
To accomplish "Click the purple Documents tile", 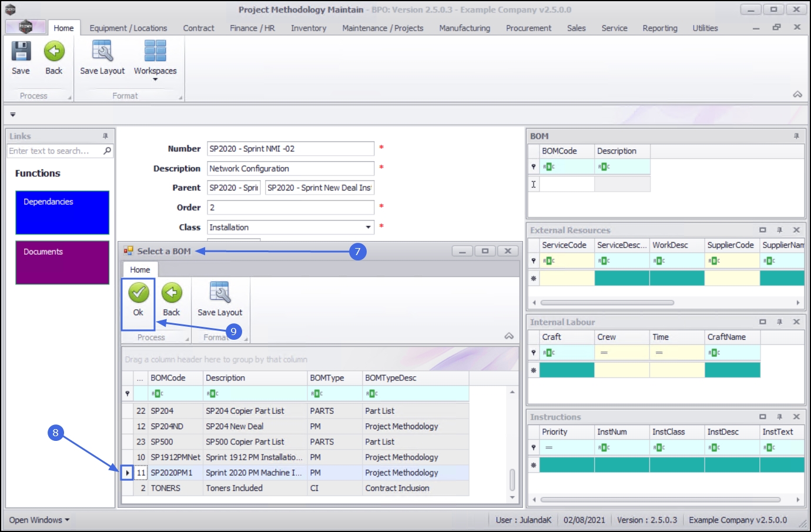I will tap(62, 262).
